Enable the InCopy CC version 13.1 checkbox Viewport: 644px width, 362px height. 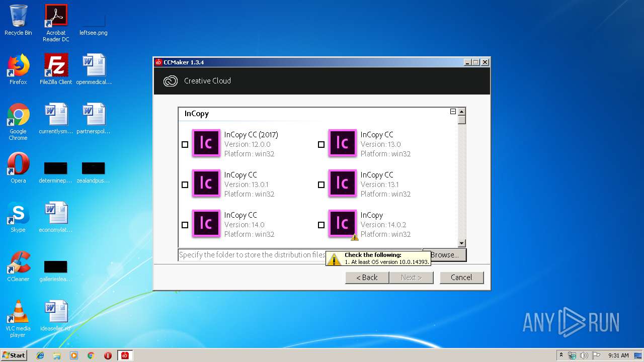coord(321,185)
